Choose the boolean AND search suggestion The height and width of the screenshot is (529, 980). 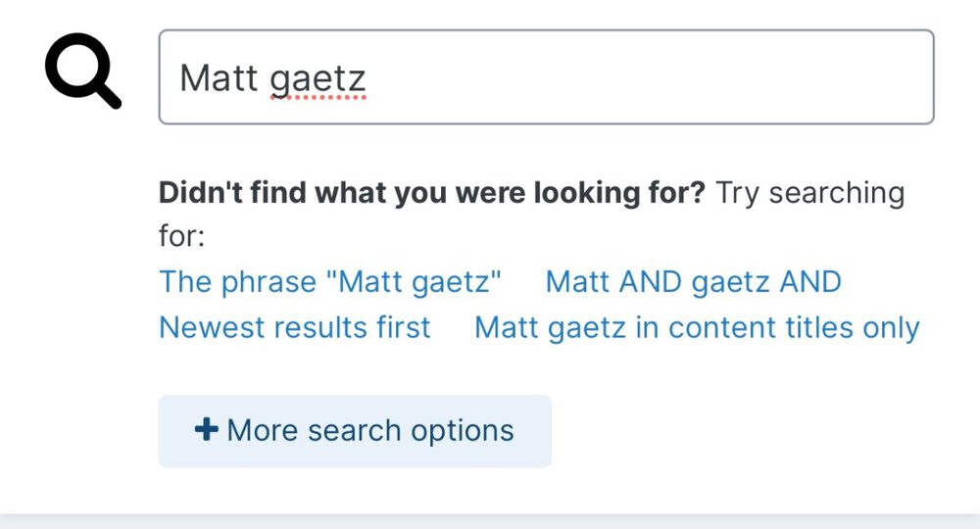693,282
